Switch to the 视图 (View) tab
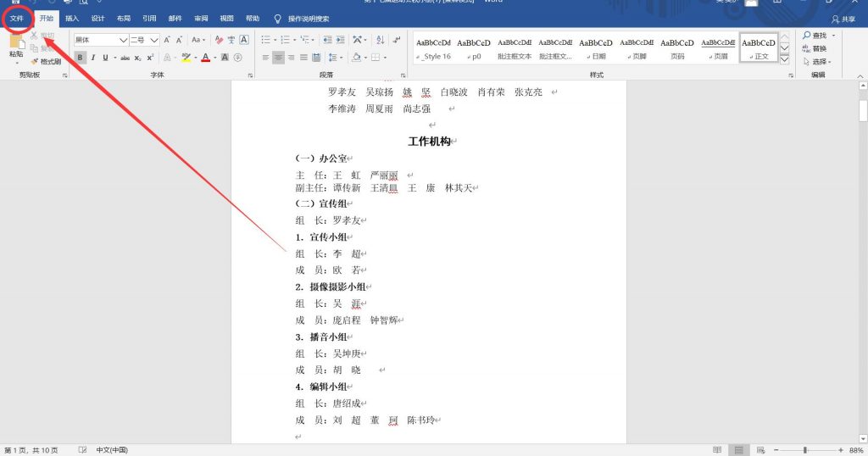868x456 pixels. click(x=227, y=19)
